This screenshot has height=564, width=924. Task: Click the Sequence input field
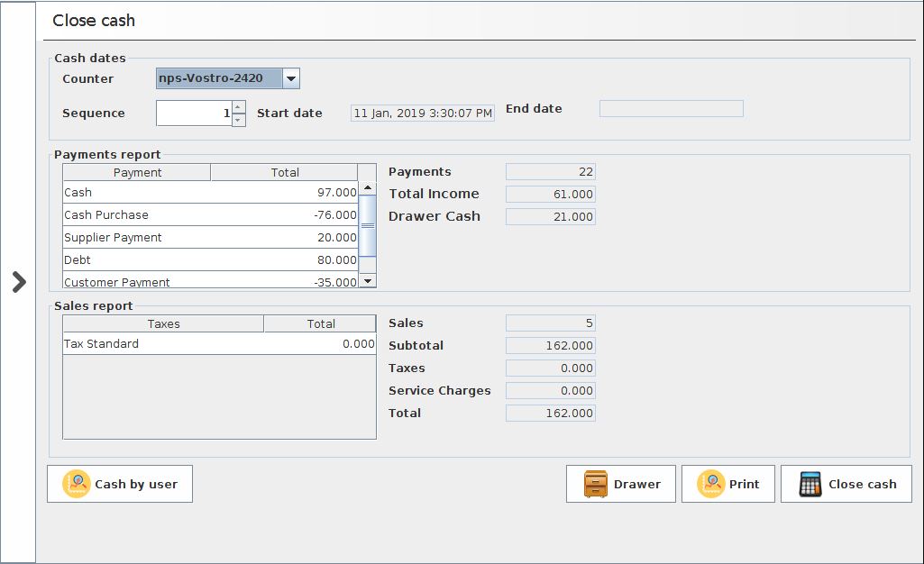click(x=194, y=114)
